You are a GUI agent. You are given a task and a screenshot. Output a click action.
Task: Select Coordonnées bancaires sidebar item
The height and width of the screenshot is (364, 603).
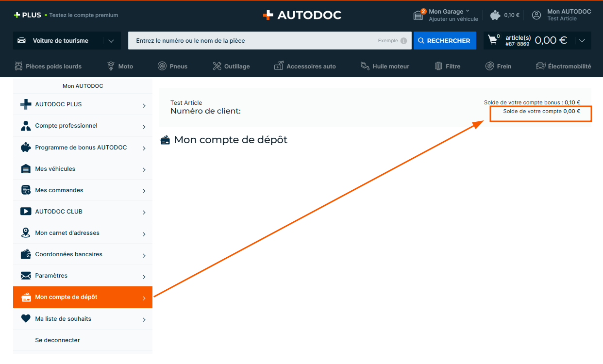[x=68, y=254]
